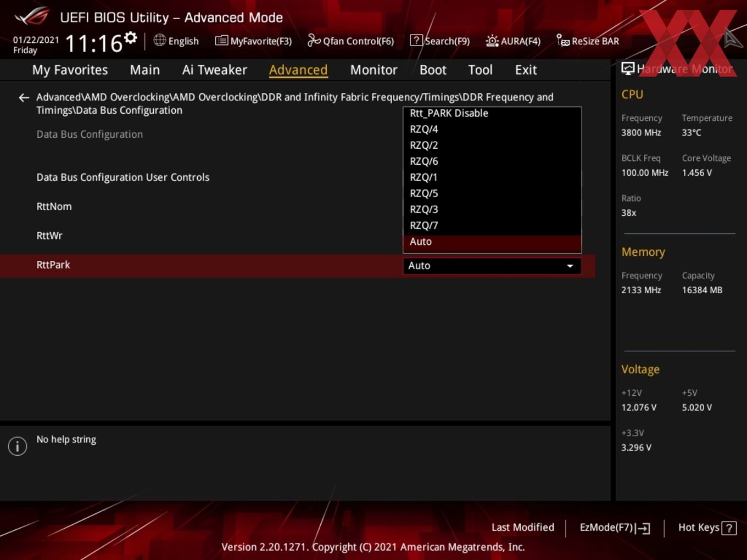Select RZQ/1 option
The height and width of the screenshot is (560, 747).
[492, 177]
